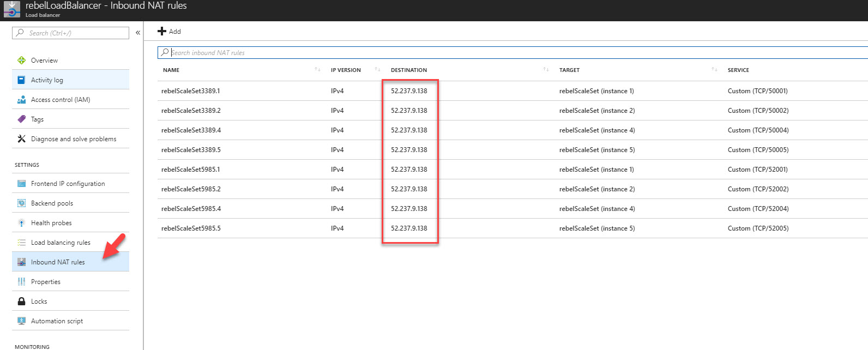The image size is (868, 350).
Task: Focus the Search inbound NAT rules field
Action: [x=513, y=52]
